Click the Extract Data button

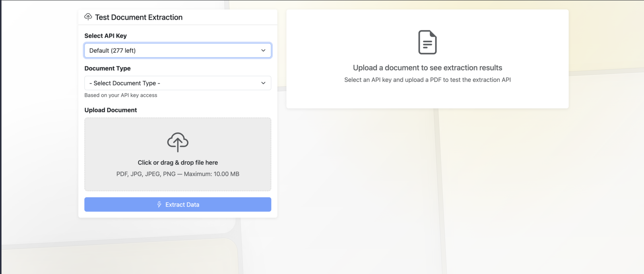click(x=178, y=204)
